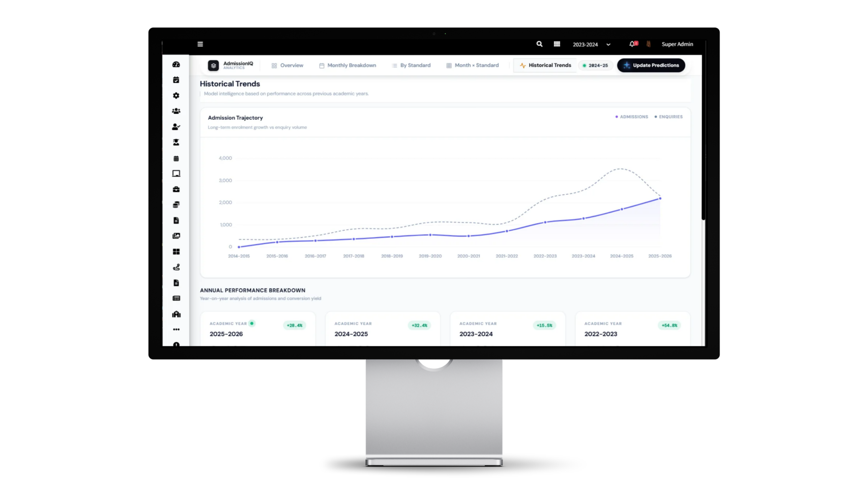Open the Academic Year 2024-2025 card
Screen dimensions: 868x488
[383, 329]
